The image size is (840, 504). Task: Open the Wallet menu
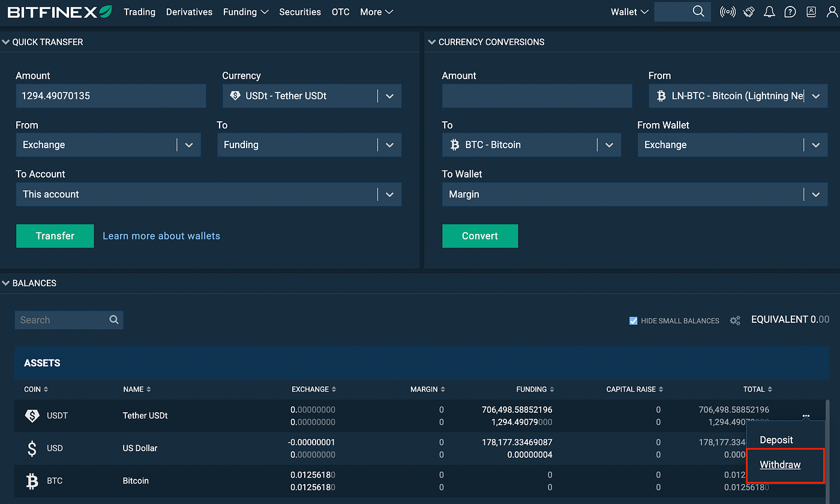click(629, 12)
